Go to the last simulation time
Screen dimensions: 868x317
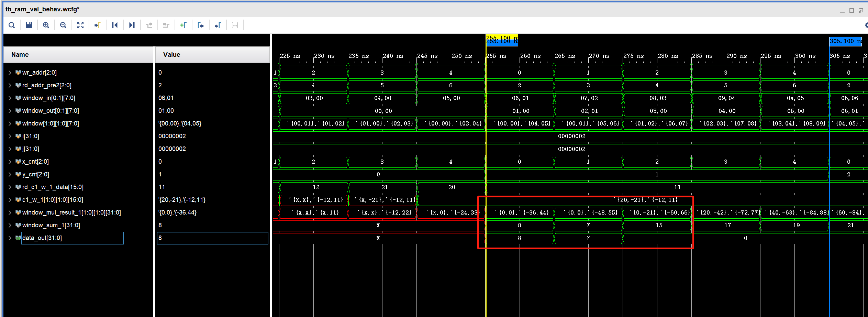coord(132,25)
